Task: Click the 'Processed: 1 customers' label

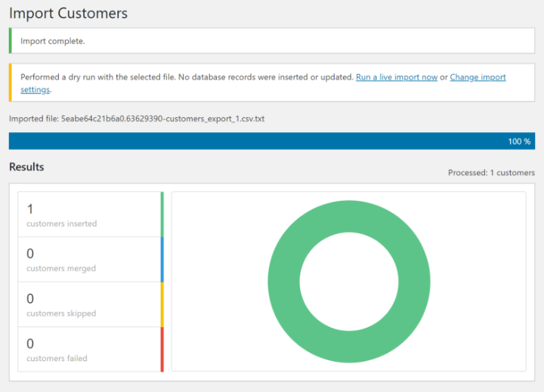Action: point(491,172)
